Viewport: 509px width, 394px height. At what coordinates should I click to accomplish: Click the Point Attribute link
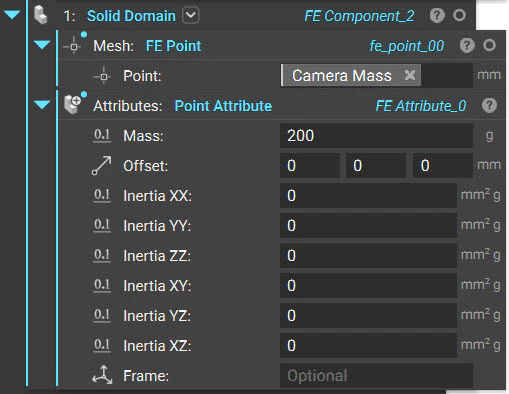223,106
